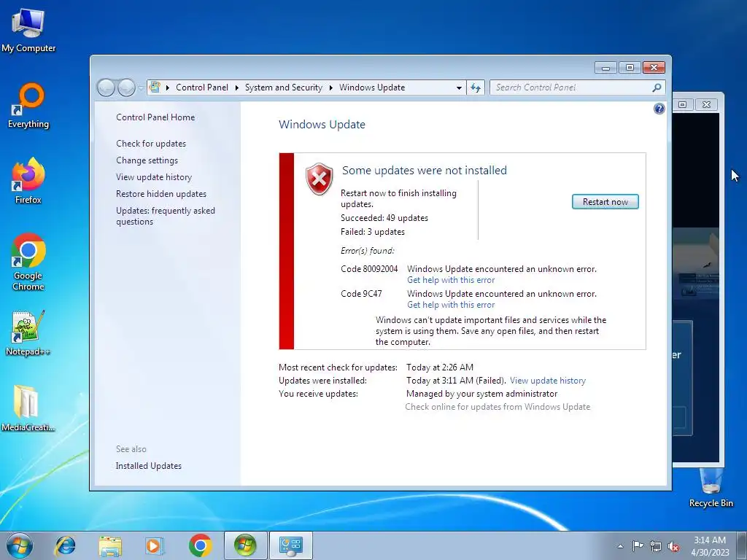
Task: Click 'Code 80092004' error text
Action: 369,269
